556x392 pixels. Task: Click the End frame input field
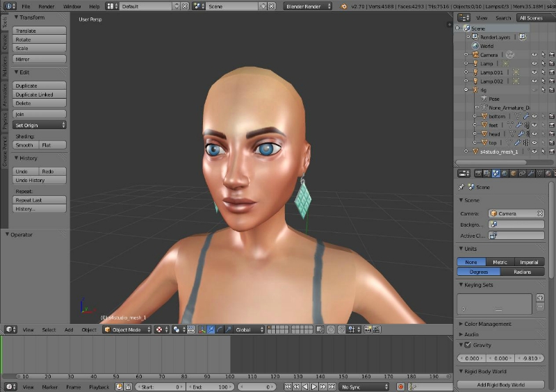pyautogui.click(x=211, y=386)
